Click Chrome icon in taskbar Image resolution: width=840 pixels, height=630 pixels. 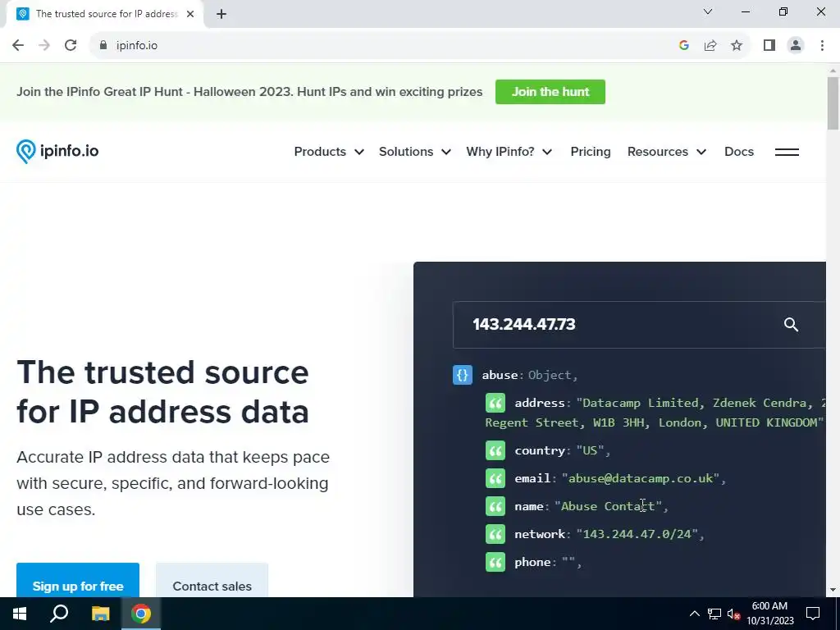(x=141, y=614)
